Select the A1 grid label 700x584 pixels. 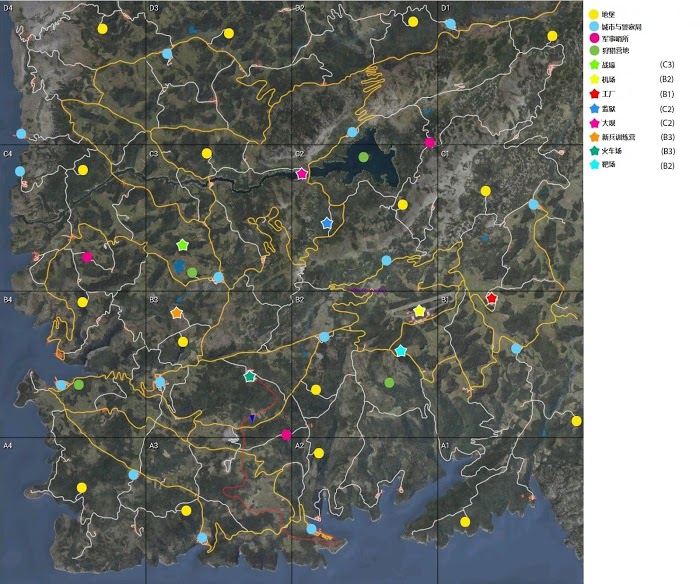447,445
